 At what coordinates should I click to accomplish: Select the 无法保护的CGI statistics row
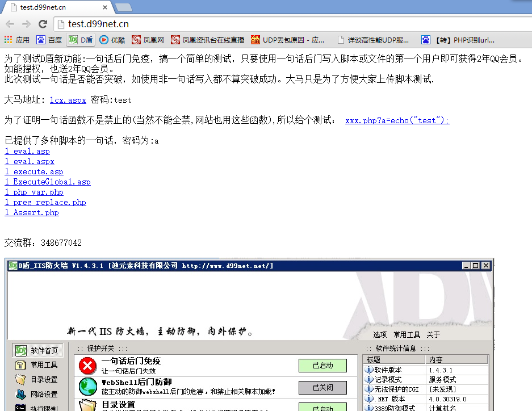pos(426,389)
